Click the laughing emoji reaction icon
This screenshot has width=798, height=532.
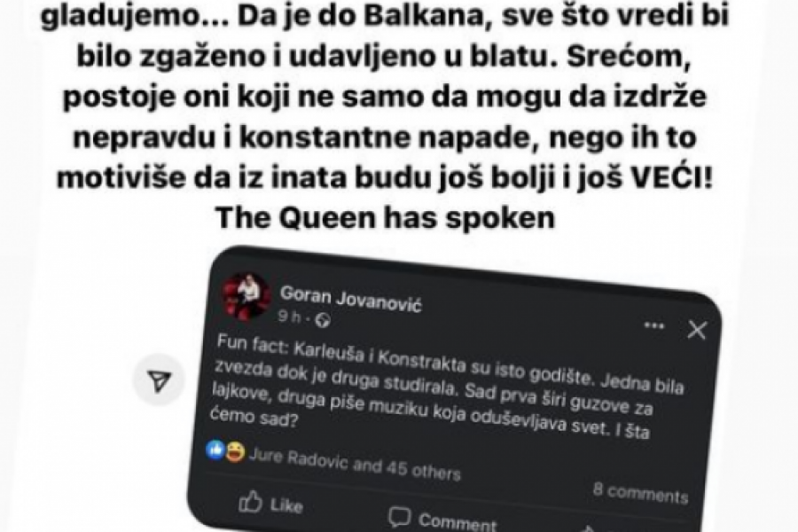pyautogui.click(x=234, y=452)
